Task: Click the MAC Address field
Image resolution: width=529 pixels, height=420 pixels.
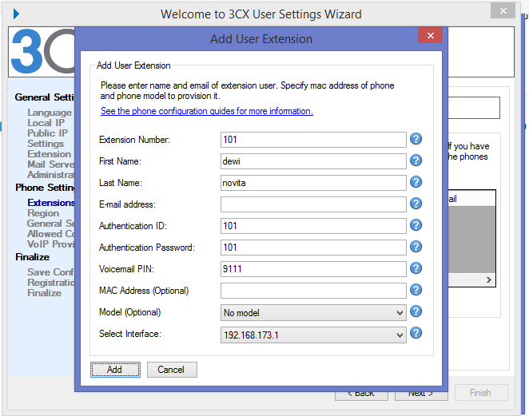Action: click(313, 291)
